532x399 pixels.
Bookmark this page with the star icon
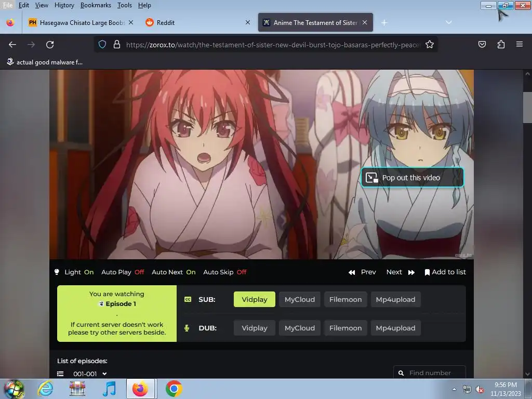pos(430,45)
